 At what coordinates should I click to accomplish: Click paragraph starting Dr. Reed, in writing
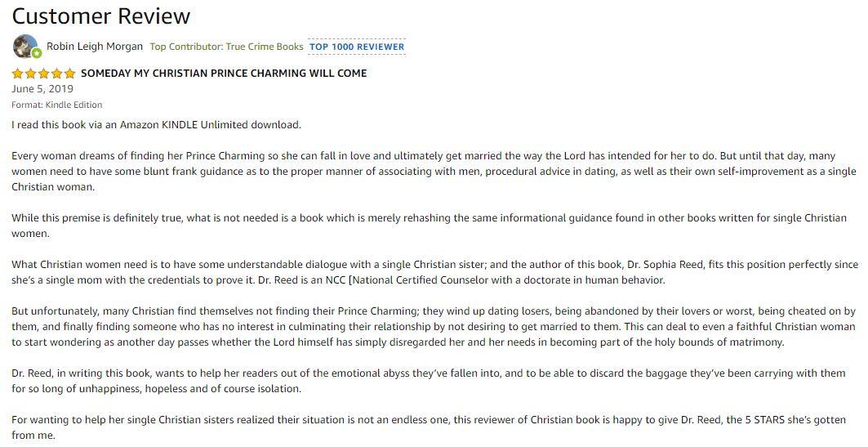[x=429, y=381]
